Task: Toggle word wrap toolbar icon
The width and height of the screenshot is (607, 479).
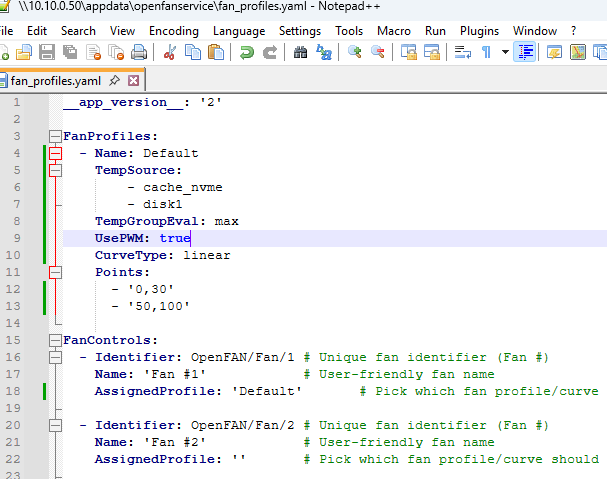Action: click(x=463, y=52)
